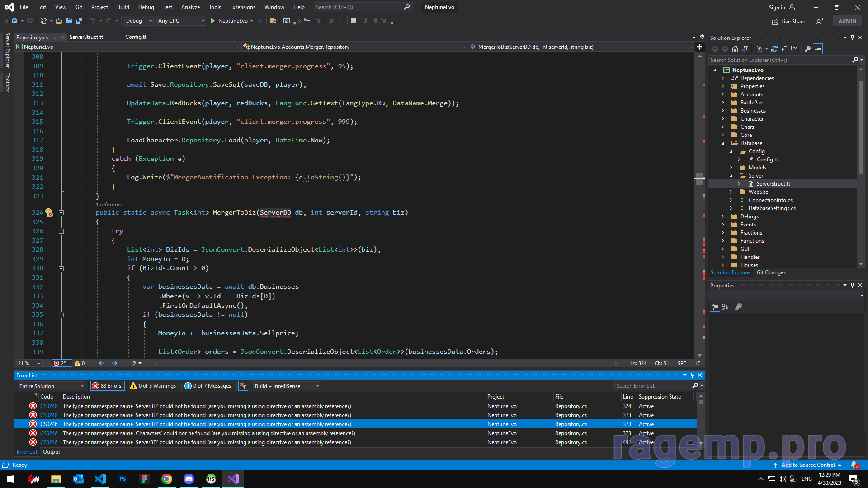Click the Save All toolbar icon
The height and width of the screenshot is (488, 868).
[x=79, y=21]
